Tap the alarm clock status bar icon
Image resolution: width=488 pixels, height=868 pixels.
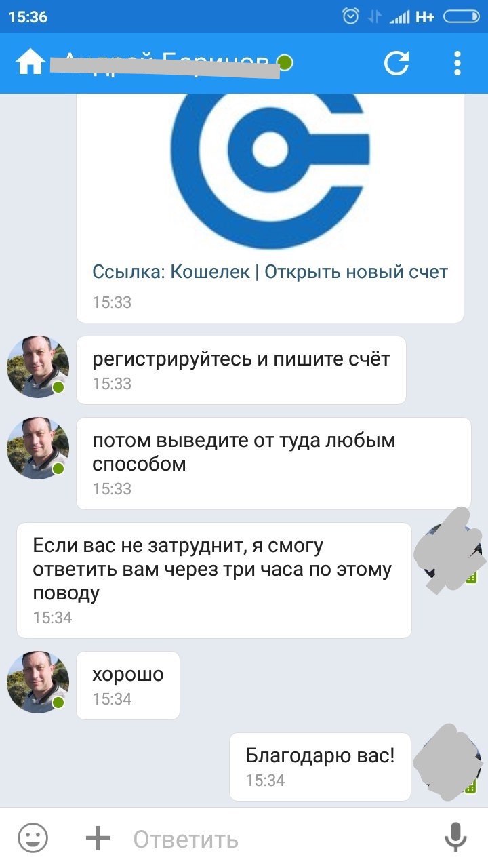350,16
